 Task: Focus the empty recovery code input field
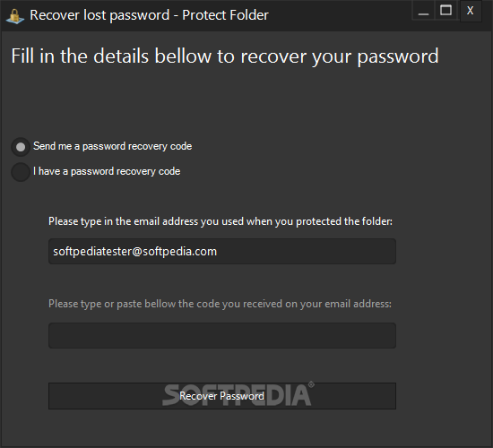click(x=222, y=335)
